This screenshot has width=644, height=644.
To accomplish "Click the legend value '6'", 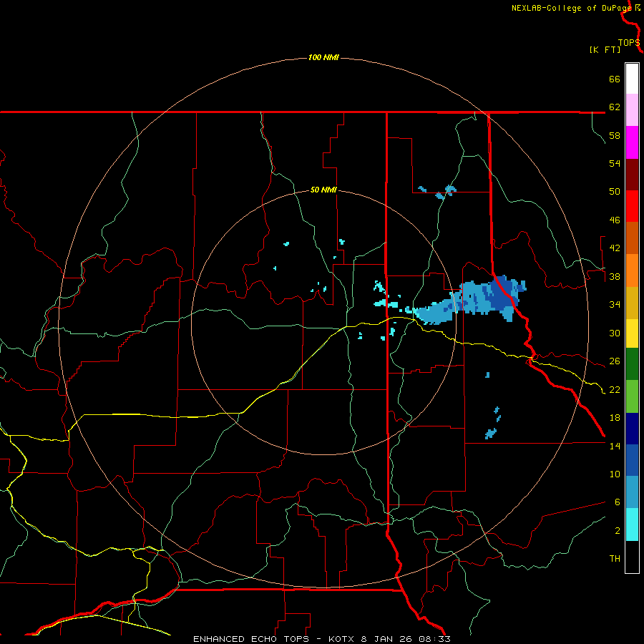I will tap(617, 502).
